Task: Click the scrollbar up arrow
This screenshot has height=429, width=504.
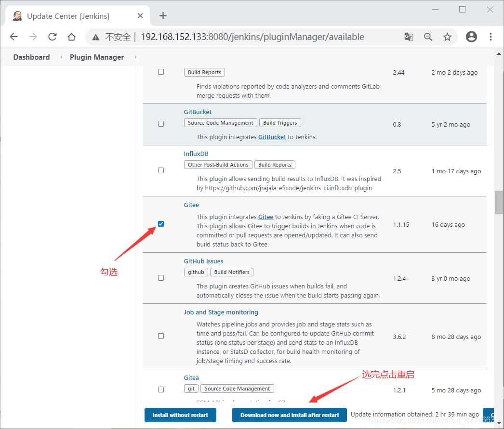Action: click(x=499, y=53)
